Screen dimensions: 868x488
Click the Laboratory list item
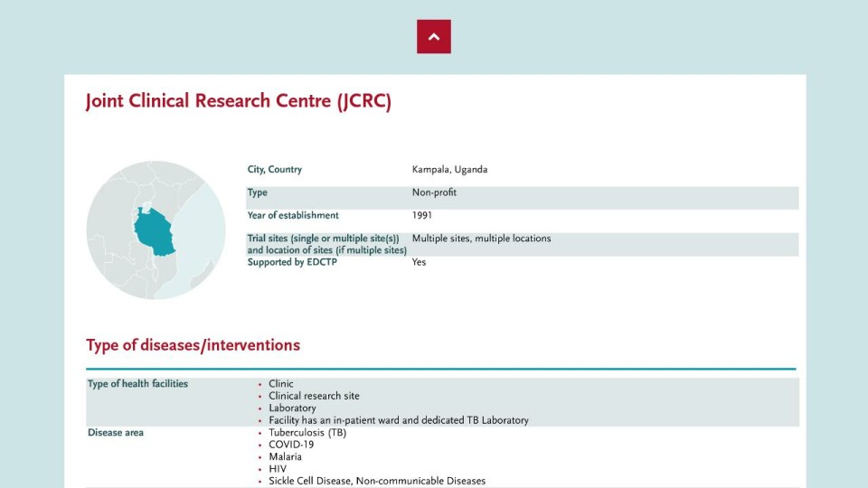pyautogui.click(x=292, y=408)
